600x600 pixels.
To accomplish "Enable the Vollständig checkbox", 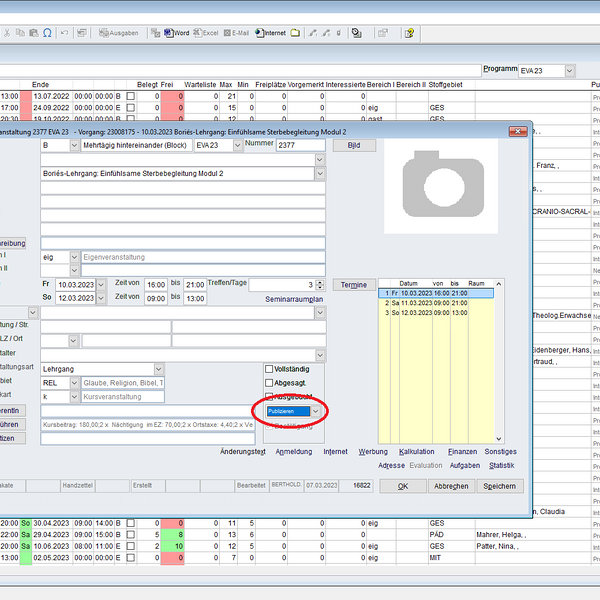I will click(269, 369).
